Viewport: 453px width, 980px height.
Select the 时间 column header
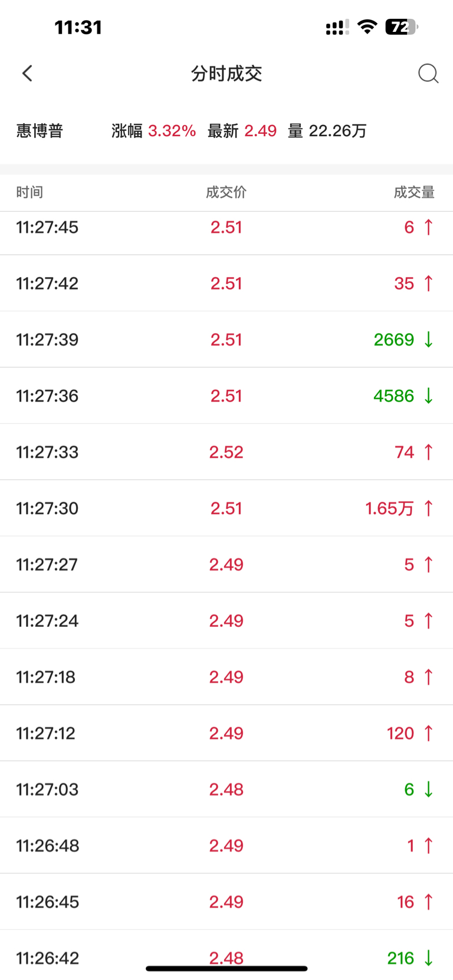pos(29,192)
